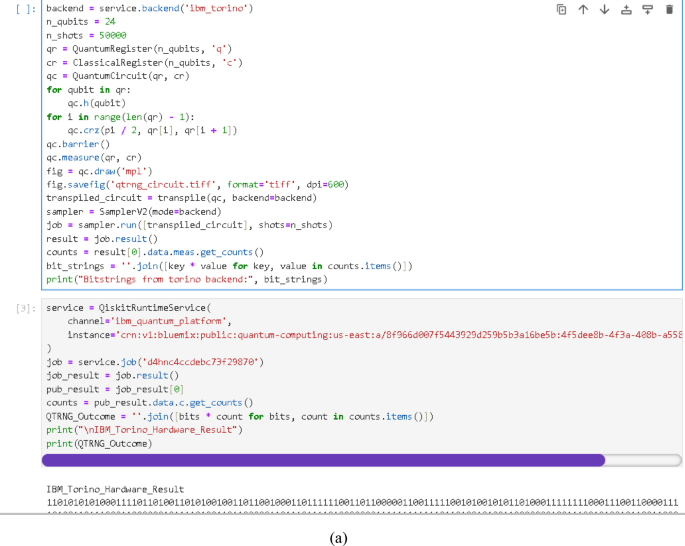Viewport: 685px width, 546px height.
Task: Move the selected cell up
Action: pyautogui.click(x=583, y=9)
